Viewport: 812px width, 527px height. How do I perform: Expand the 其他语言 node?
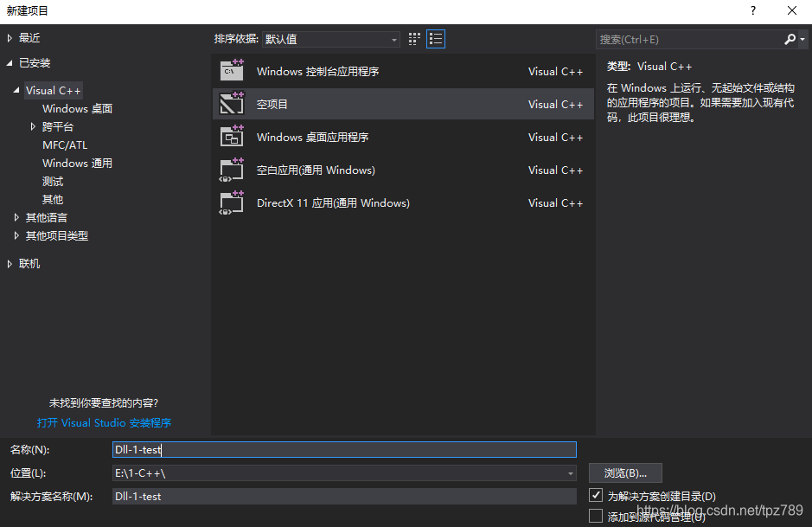pos(16,218)
